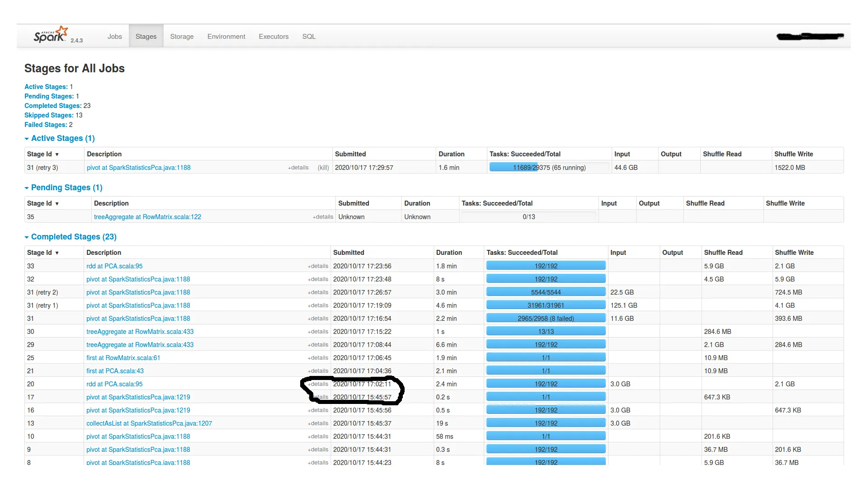Viewport: 868px width, 488px height.
Task: Sort completed stages by Duration column header
Action: [x=448, y=253]
